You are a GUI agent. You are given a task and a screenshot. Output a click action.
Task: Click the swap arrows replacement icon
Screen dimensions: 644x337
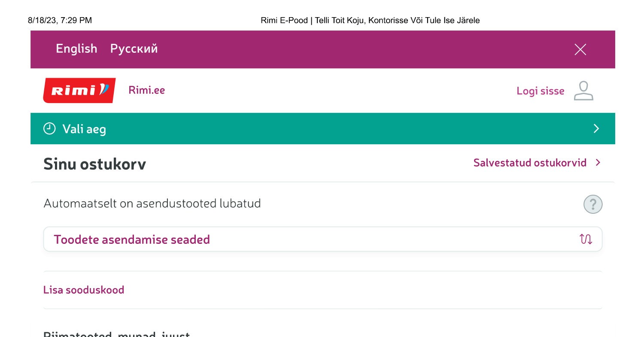pyautogui.click(x=586, y=239)
